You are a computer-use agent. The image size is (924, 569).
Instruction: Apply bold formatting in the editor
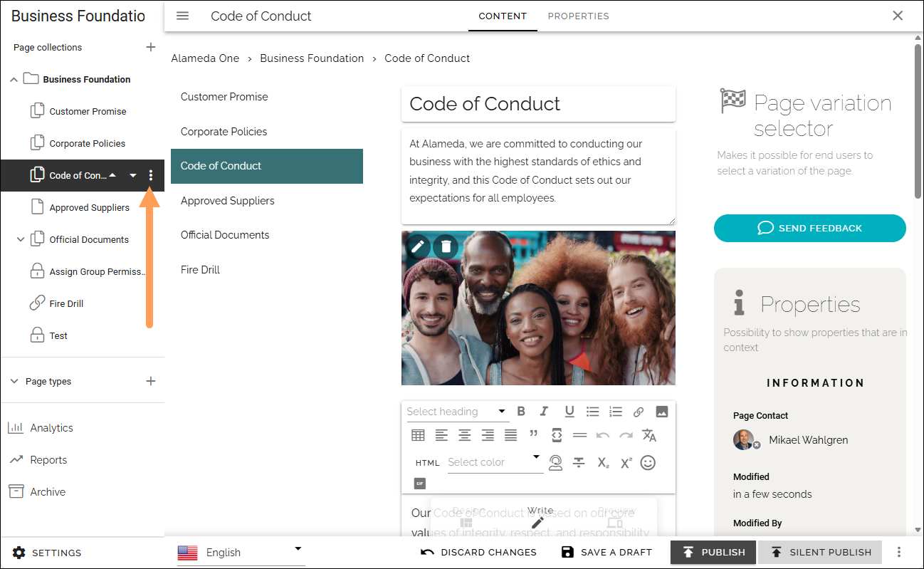pos(521,412)
